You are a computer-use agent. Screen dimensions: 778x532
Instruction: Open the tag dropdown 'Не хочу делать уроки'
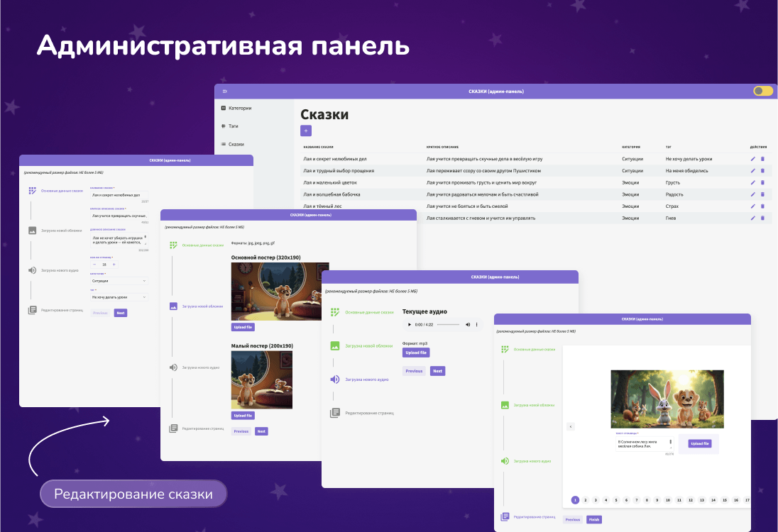[x=119, y=297]
